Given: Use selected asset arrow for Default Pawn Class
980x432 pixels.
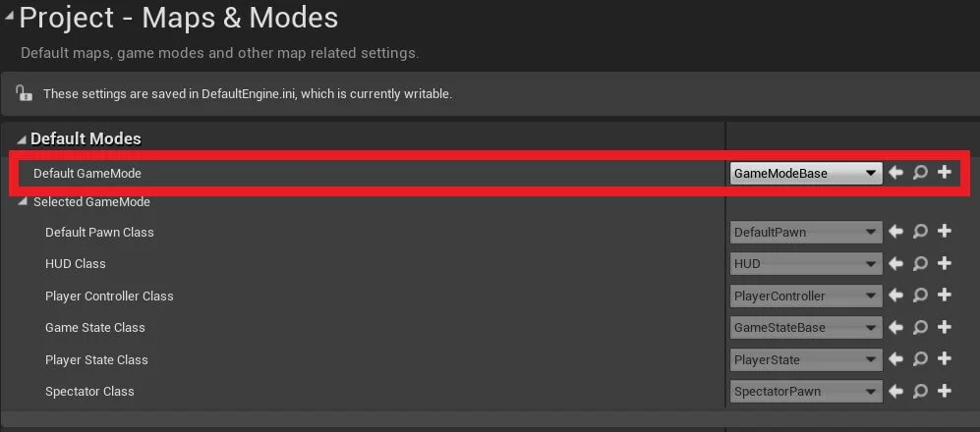Looking at the screenshot, I should 895,232.
